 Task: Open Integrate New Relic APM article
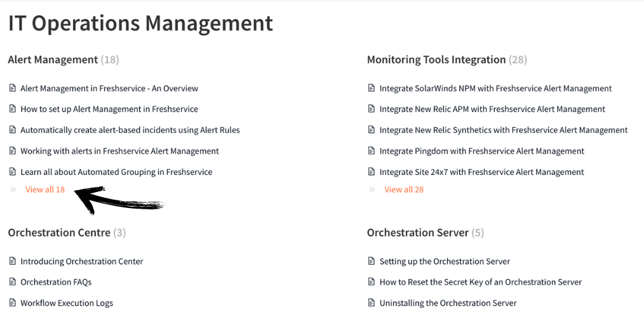(492, 109)
